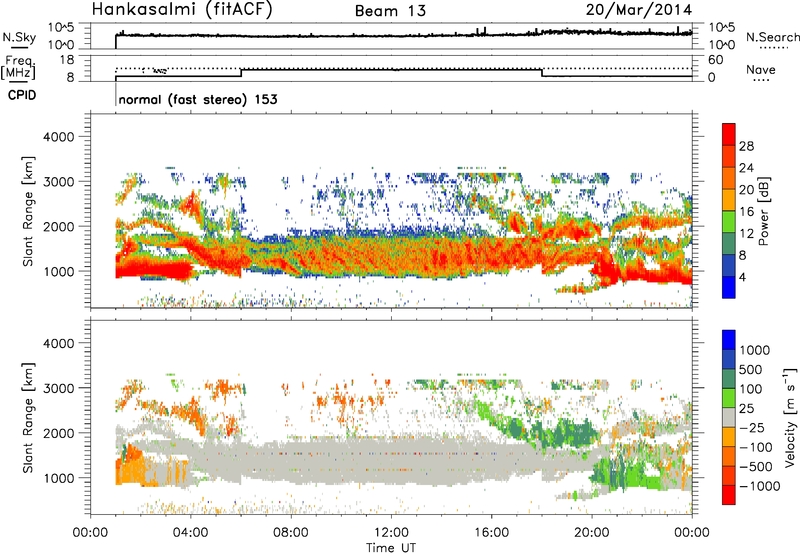Click Slant Range label of velocity panel
Image resolution: width=800 pixels, height=554 pixels.
[x=28, y=418]
